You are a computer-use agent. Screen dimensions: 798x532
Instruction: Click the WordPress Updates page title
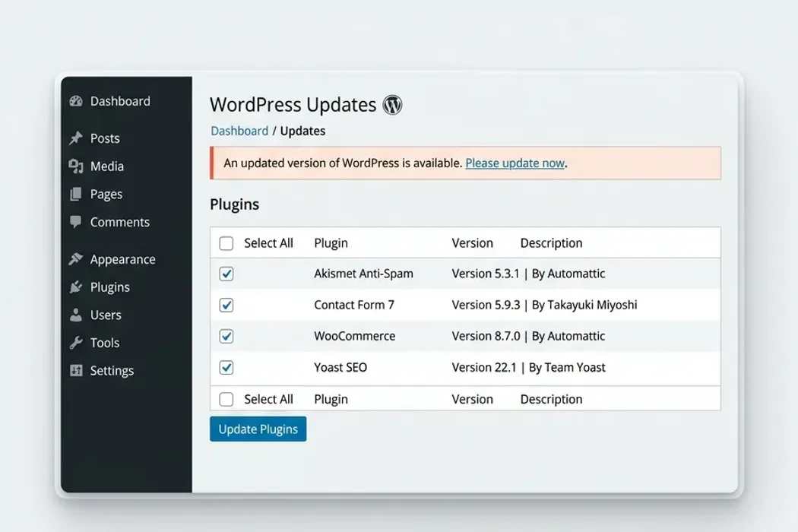click(x=293, y=105)
